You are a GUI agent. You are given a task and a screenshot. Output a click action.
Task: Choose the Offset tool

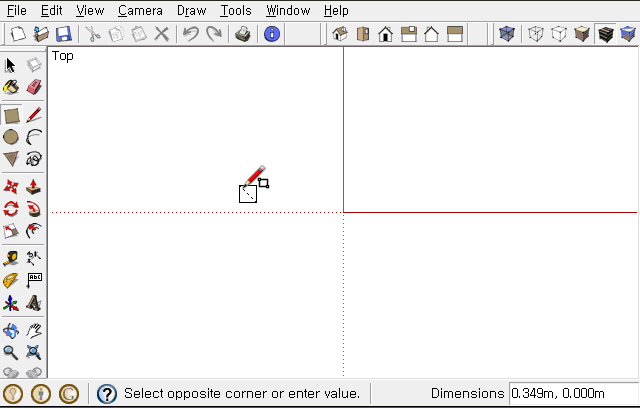34,231
